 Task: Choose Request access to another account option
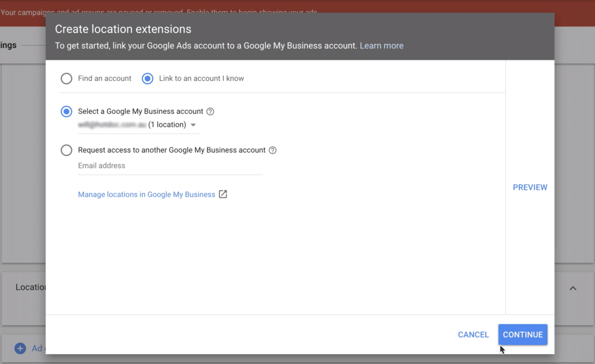66,150
